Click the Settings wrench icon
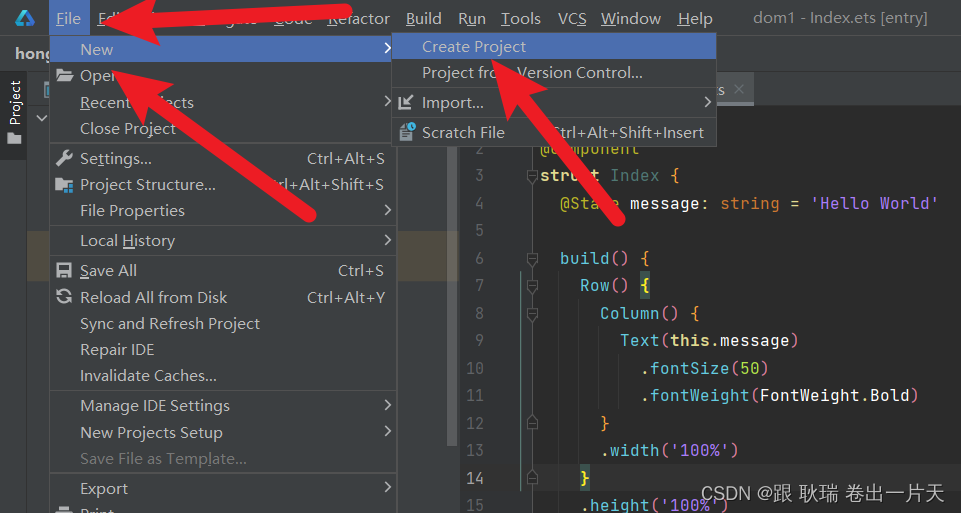961x513 pixels. 64,158
